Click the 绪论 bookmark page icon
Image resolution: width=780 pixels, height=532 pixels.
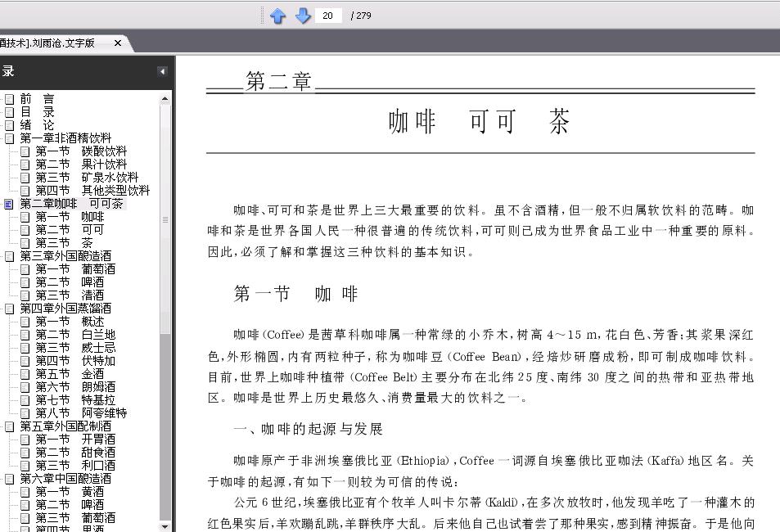pos(10,125)
